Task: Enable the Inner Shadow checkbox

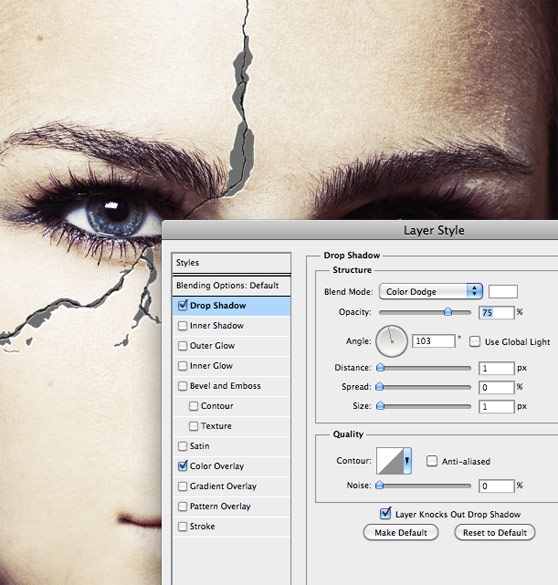Action: tap(182, 325)
